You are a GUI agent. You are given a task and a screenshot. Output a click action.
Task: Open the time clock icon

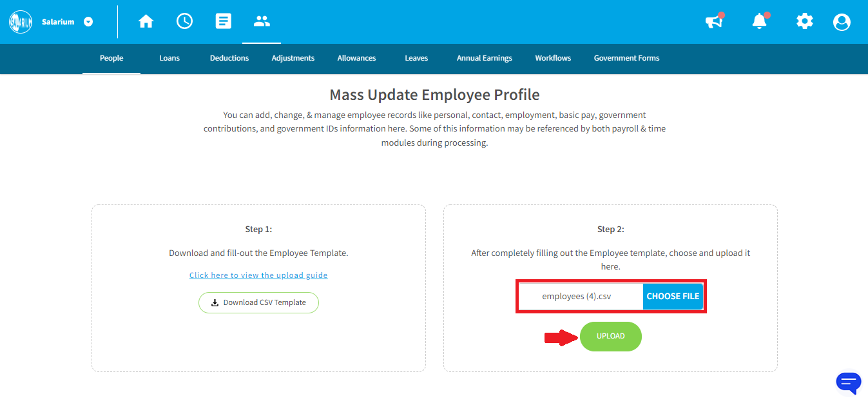point(184,21)
